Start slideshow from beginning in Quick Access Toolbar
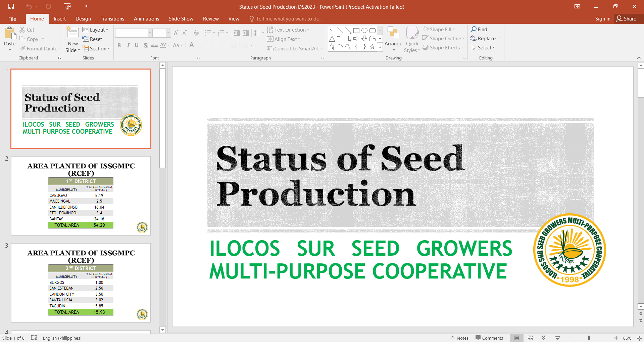 tap(67, 6)
